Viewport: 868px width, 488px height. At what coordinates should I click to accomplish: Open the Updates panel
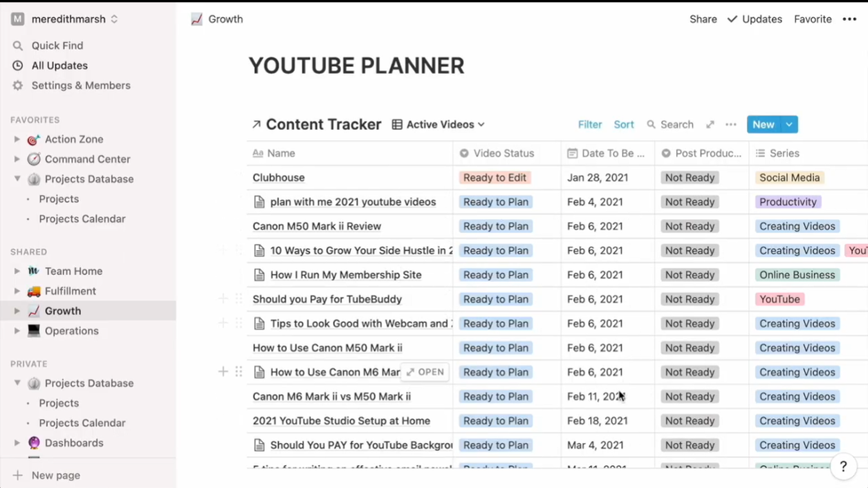click(755, 19)
